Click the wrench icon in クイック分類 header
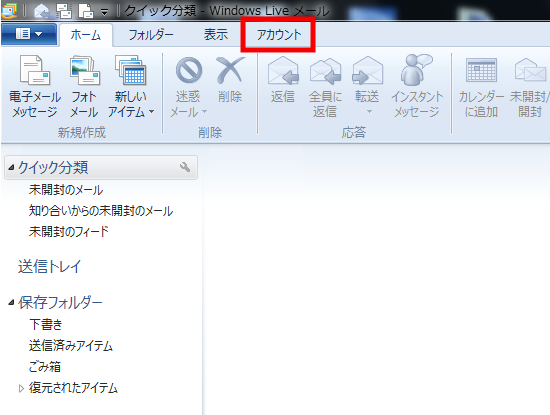Viewport: 550px width, 415px height. [185, 167]
